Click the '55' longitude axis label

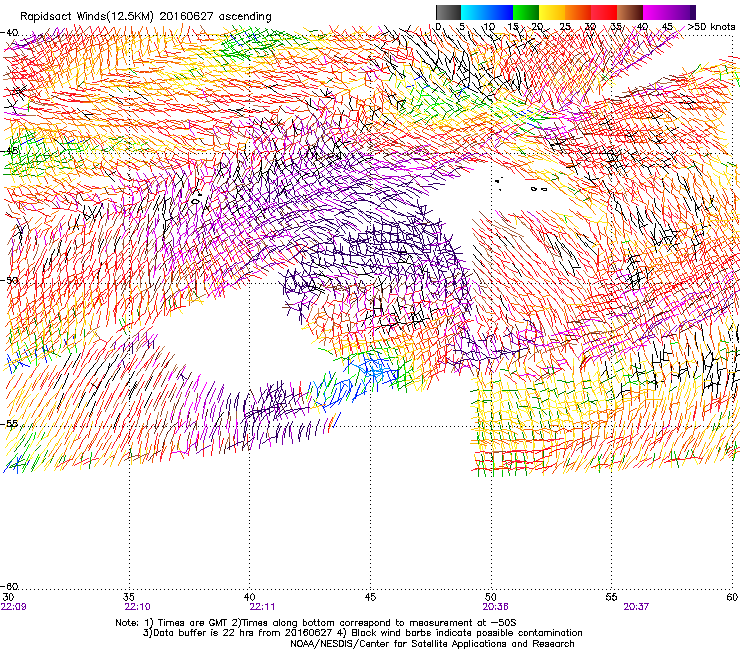point(611,597)
